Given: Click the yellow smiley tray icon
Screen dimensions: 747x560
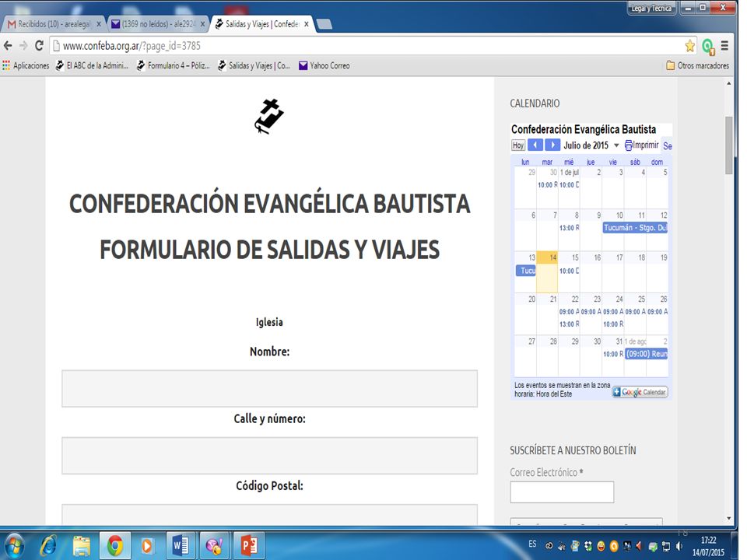Looking at the screenshot, I should coord(601,546).
